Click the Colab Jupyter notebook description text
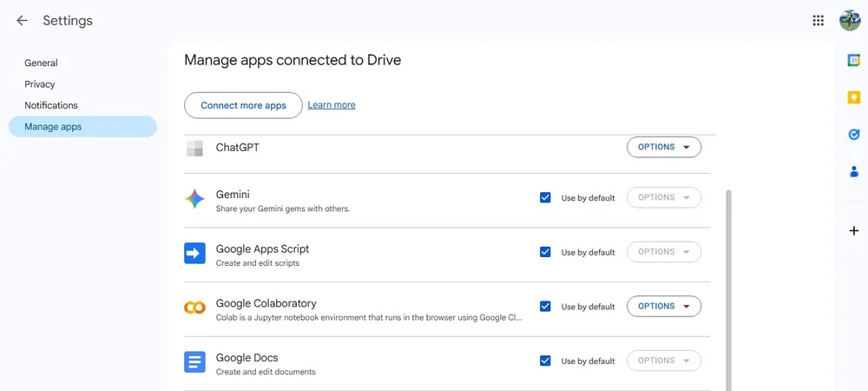The height and width of the screenshot is (391, 868). point(369,317)
